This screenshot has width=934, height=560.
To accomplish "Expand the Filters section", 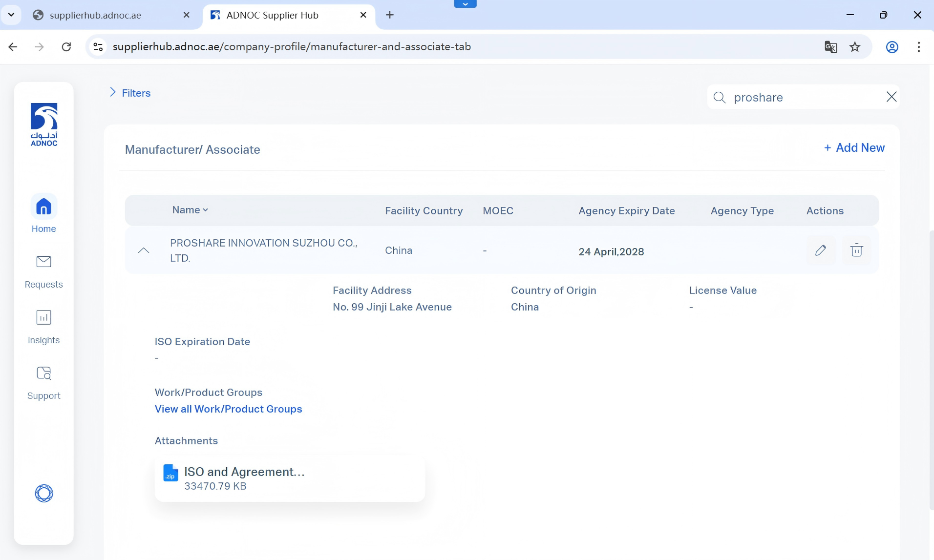I will [x=130, y=93].
